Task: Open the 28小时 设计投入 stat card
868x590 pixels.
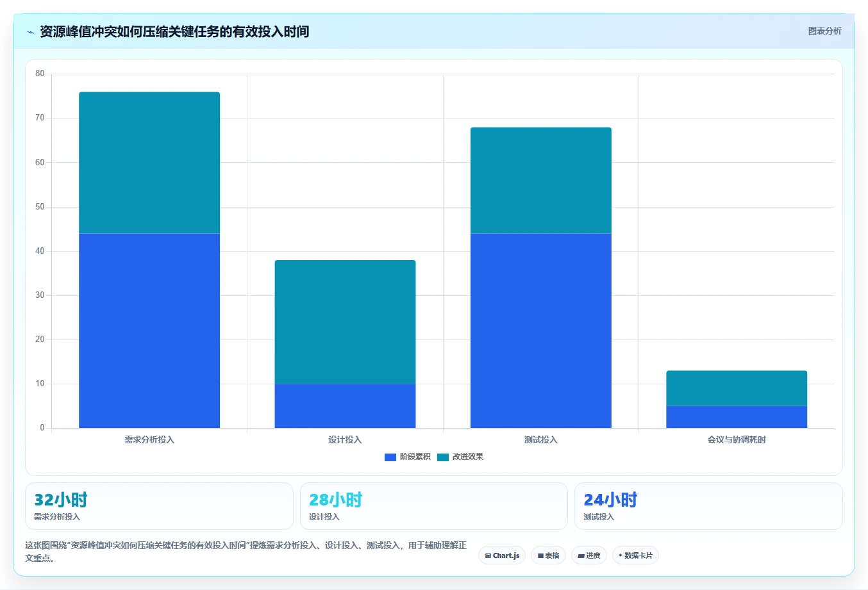Action: [x=434, y=506]
